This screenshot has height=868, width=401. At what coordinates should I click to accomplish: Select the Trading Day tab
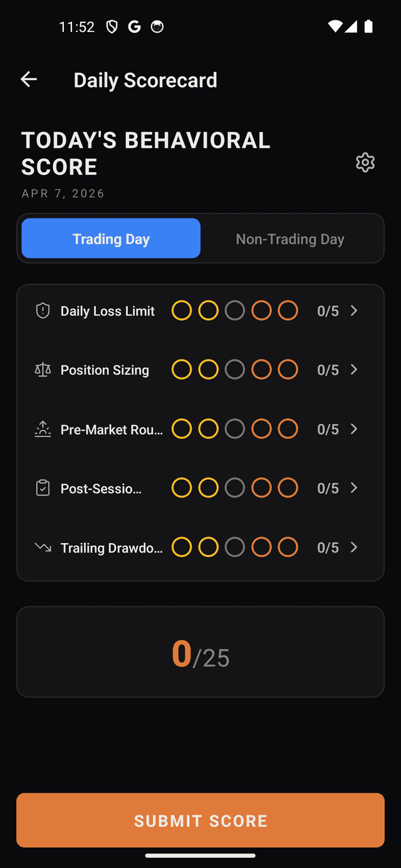[x=111, y=238]
